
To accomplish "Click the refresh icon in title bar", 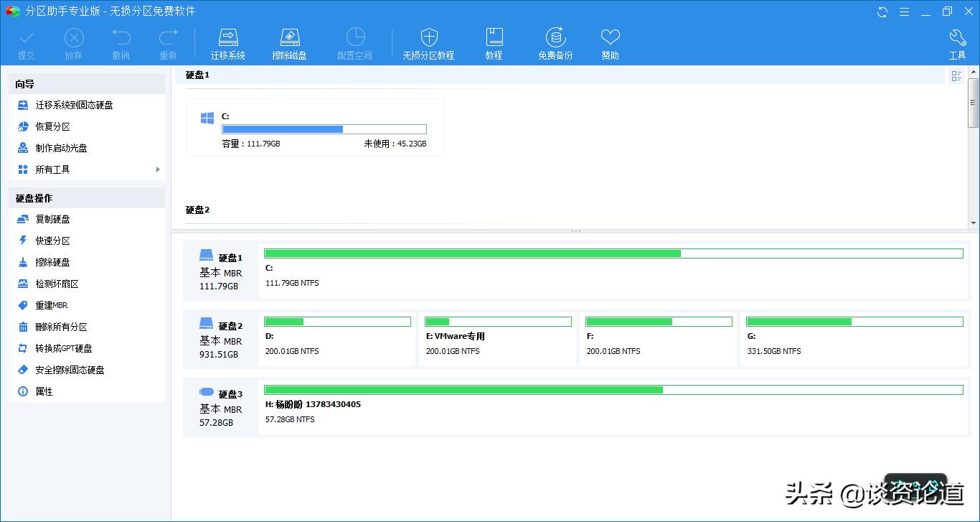I will pyautogui.click(x=882, y=11).
